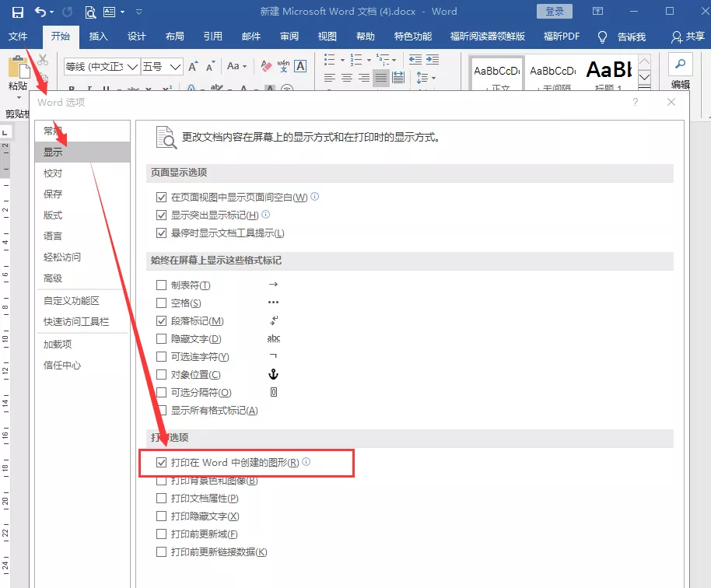The width and height of the screenshot is (711, 588).
Task: Select 校对 in Word Options sidebar
Action: coord(82,173)
